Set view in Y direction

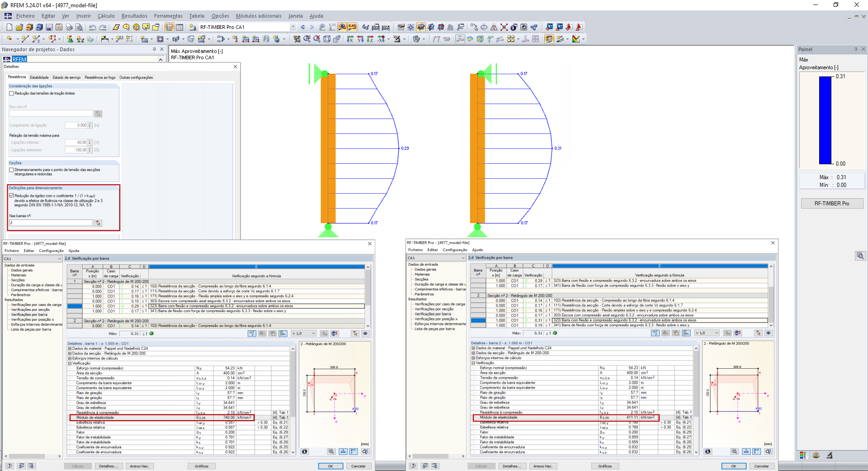[360, 39]
